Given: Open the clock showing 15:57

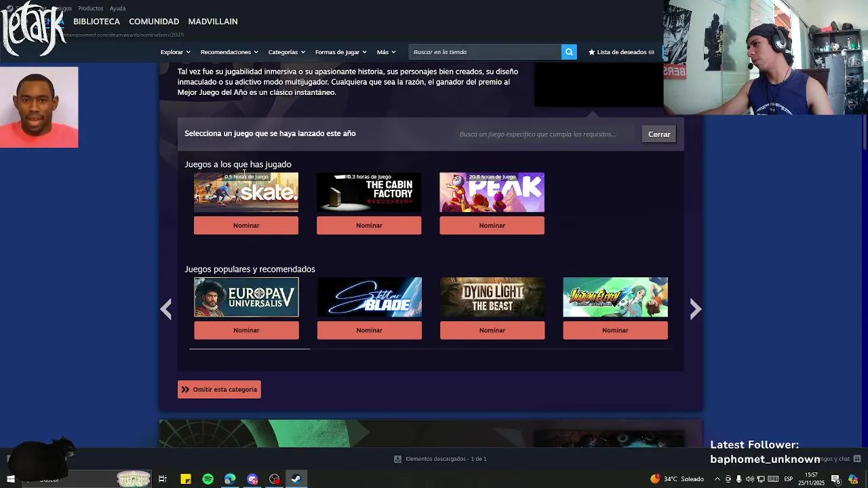Looking at the screenshot, I should click(x=811, y=479).
